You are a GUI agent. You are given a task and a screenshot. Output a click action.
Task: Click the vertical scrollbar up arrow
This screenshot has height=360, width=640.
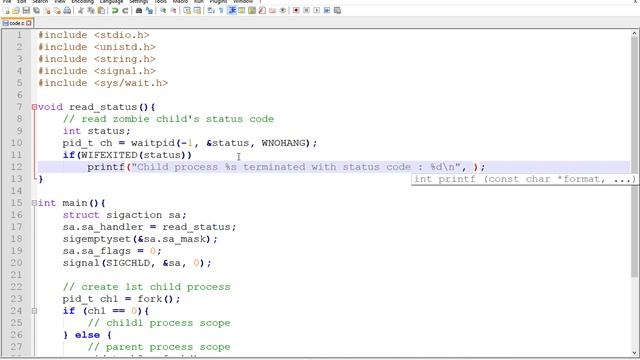pos(635,33)
